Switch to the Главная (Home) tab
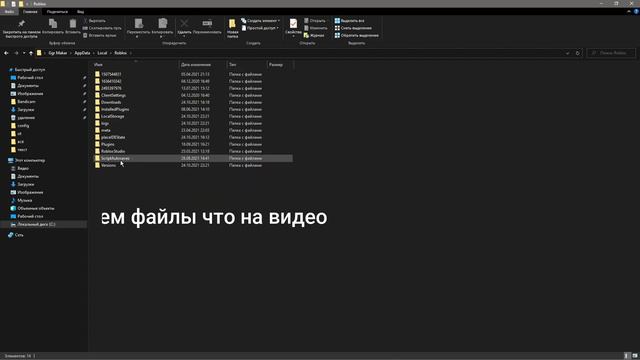640x360 pixels. pos(30,12)
